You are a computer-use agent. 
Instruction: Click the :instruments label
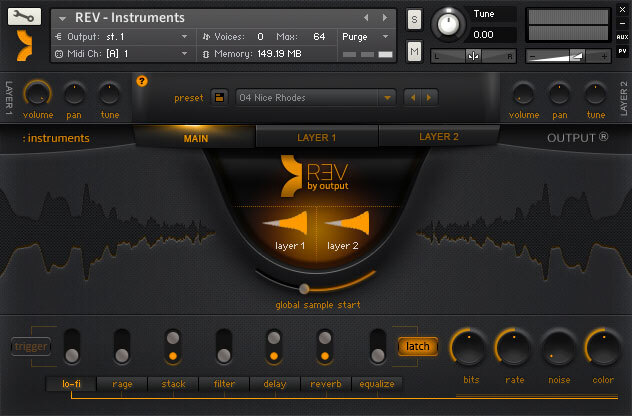[x=56, y=138]
